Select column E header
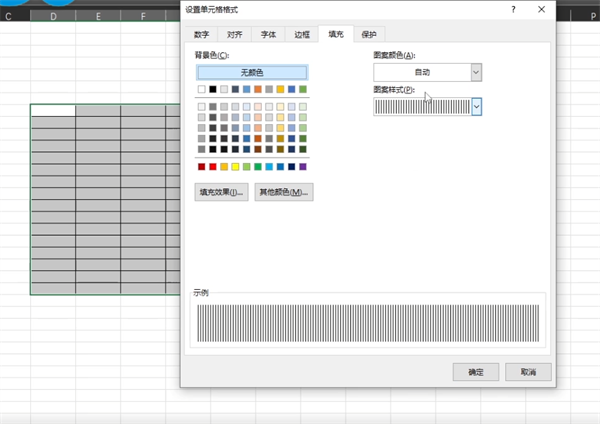The height and width of the screenshot is (424, 600). 98,16
